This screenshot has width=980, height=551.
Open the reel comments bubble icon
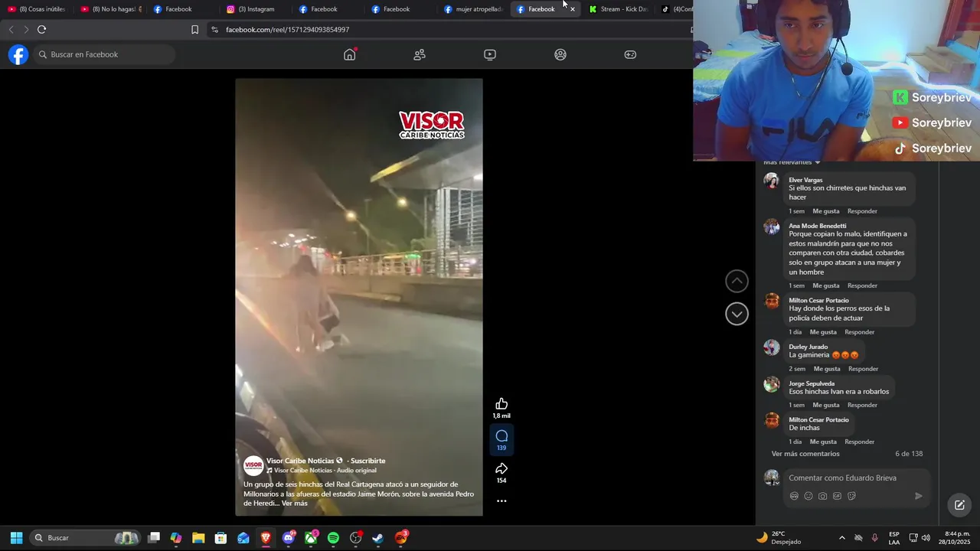click(x=501, y=436)
